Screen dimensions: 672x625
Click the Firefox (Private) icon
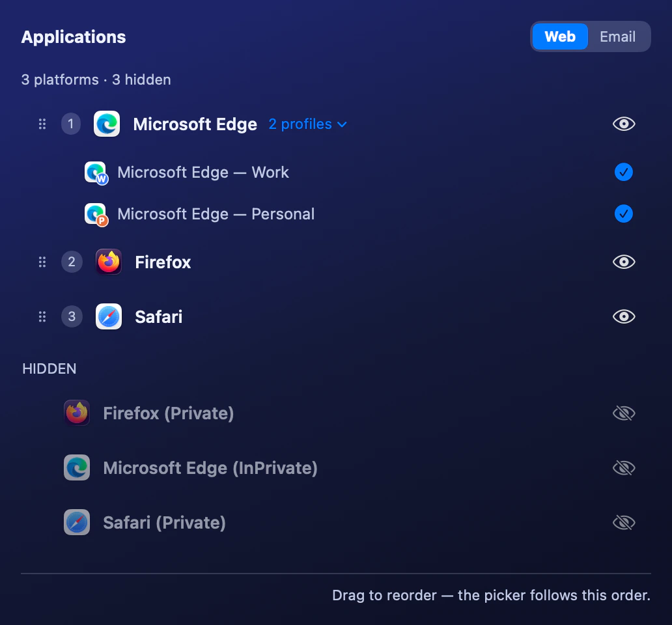coord(77,413)
